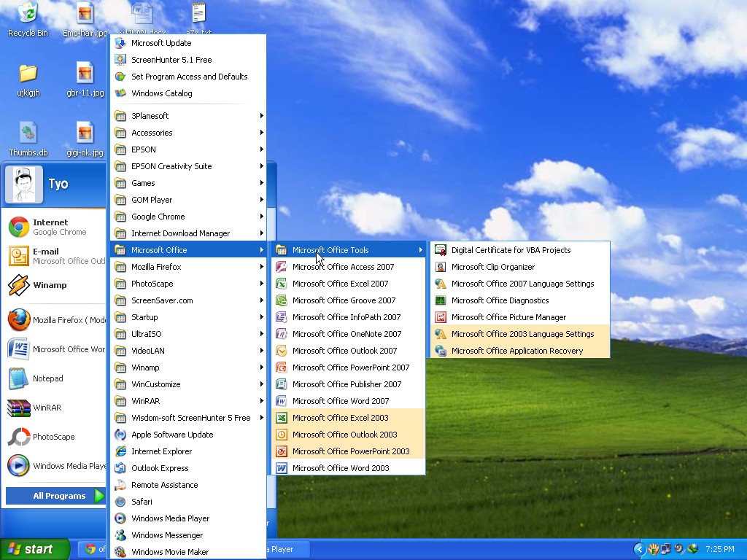Open the Internet Explorer icon
Screen dimensions: 747x560
click(120, 451)
